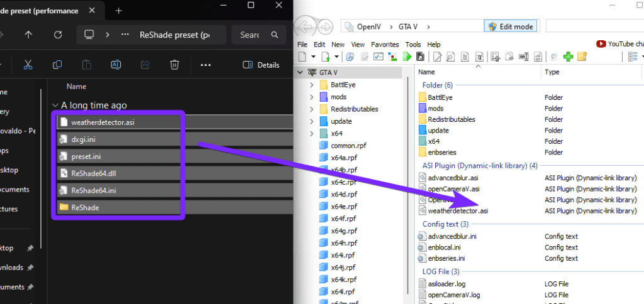644x304 pixels.
Task: Click the Share icon in File Explorer toolbar
Action: (145, 65)
